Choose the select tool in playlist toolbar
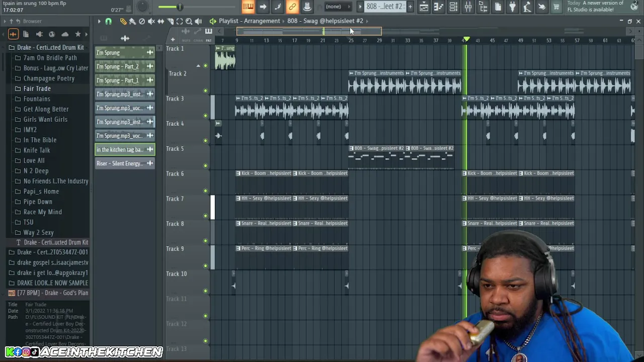644x362 pixels. coord(180,21)
